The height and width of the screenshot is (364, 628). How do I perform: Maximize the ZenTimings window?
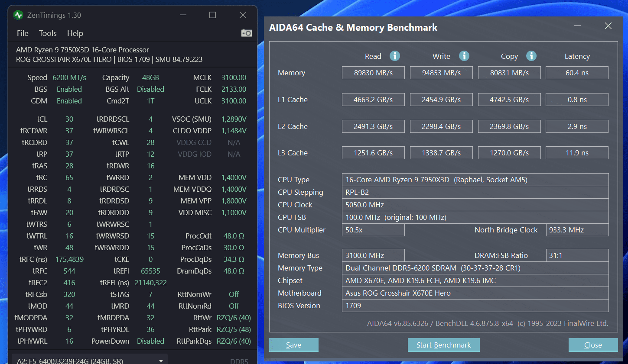pos(212,15)
